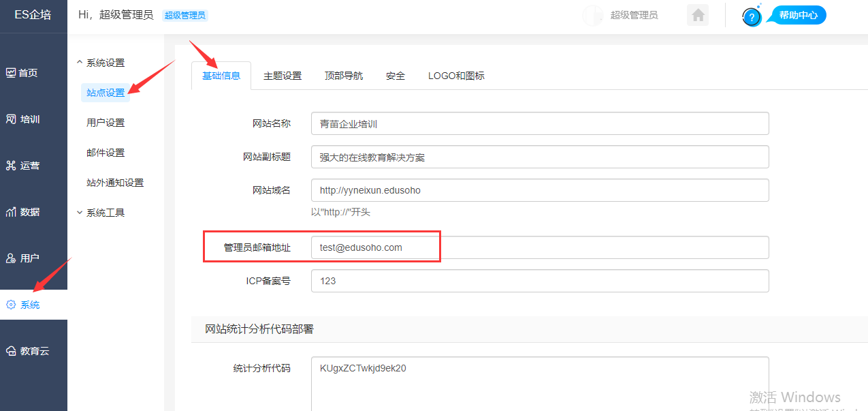
Task: Open 帮助中心 help center button
Action: pyautogui.click(x=798, y=15)
